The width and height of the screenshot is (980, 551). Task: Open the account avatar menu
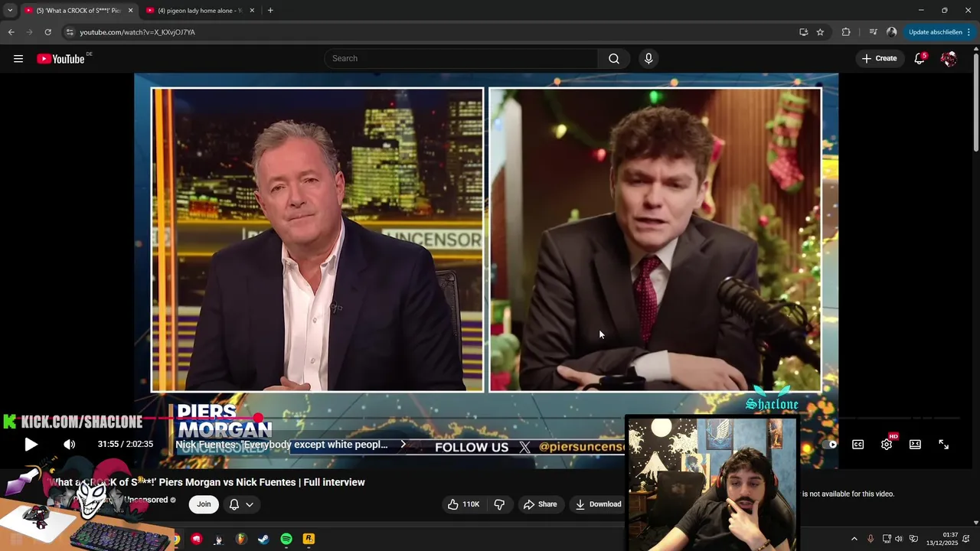point(949,59)
